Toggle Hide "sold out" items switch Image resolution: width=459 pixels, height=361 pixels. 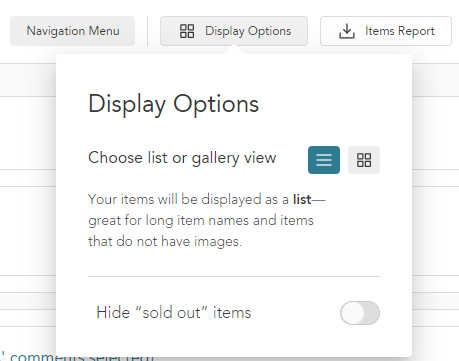(x=360, y=313)
